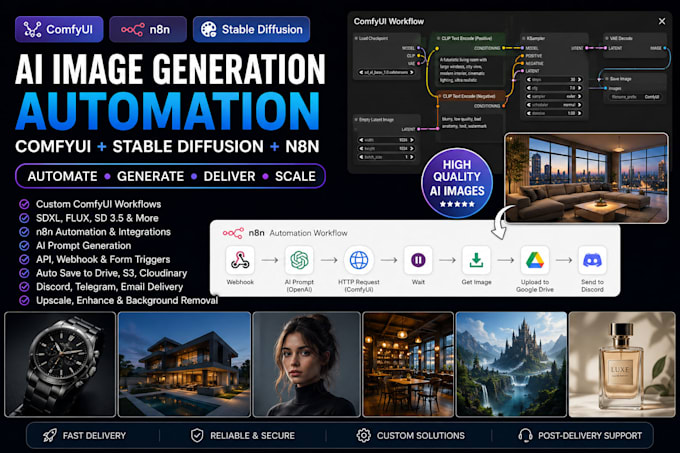Click the checkmark beside API, Webhook & Form Triggers

[24, 259]
